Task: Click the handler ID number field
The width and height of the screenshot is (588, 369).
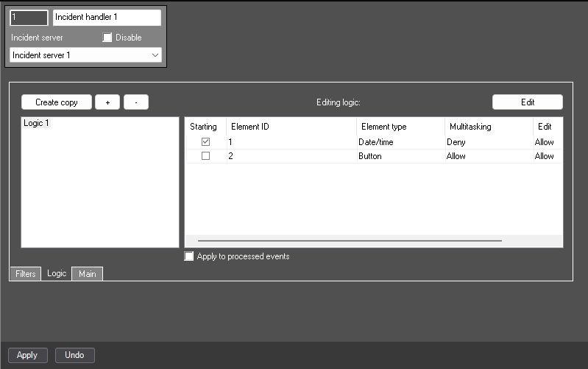Action: click(x=29, y=17)
